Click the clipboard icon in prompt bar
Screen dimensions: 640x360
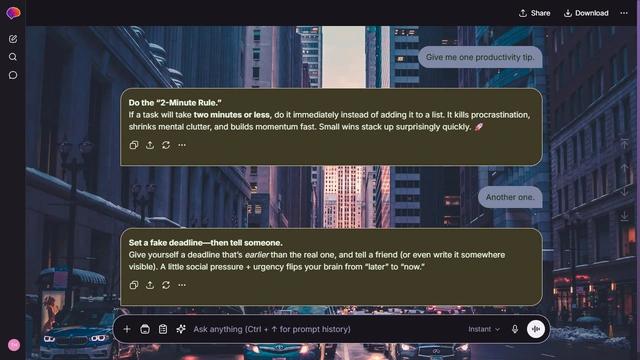tap(163, 329)
